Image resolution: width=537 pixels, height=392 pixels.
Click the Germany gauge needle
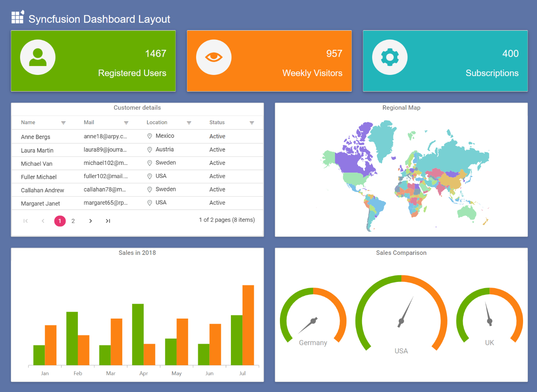click(313, 321)
